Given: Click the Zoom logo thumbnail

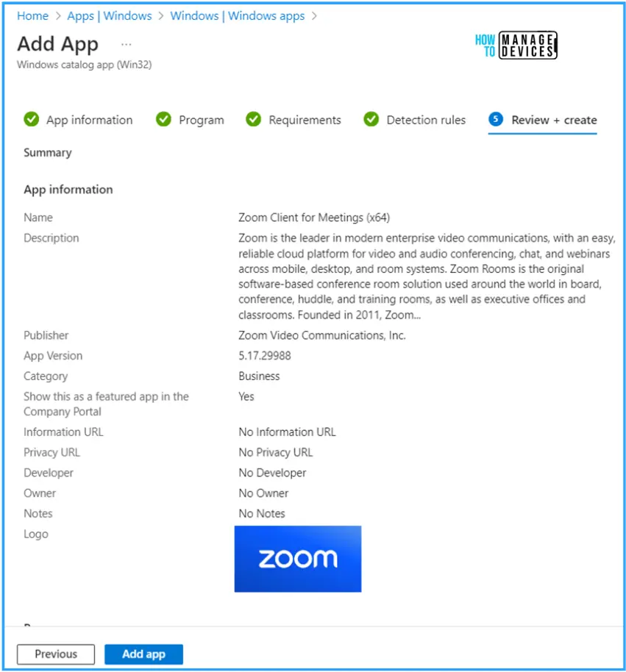Looking at the screenshot, I should tap(298, 559).
